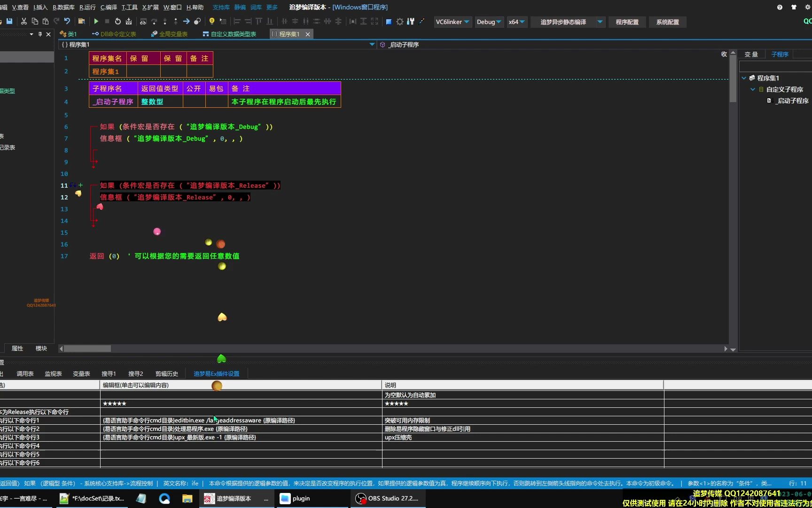This screenshot has width=812, height=508.
Task: Redo the edit via grey arrow icon
Action: pos(56,22)
